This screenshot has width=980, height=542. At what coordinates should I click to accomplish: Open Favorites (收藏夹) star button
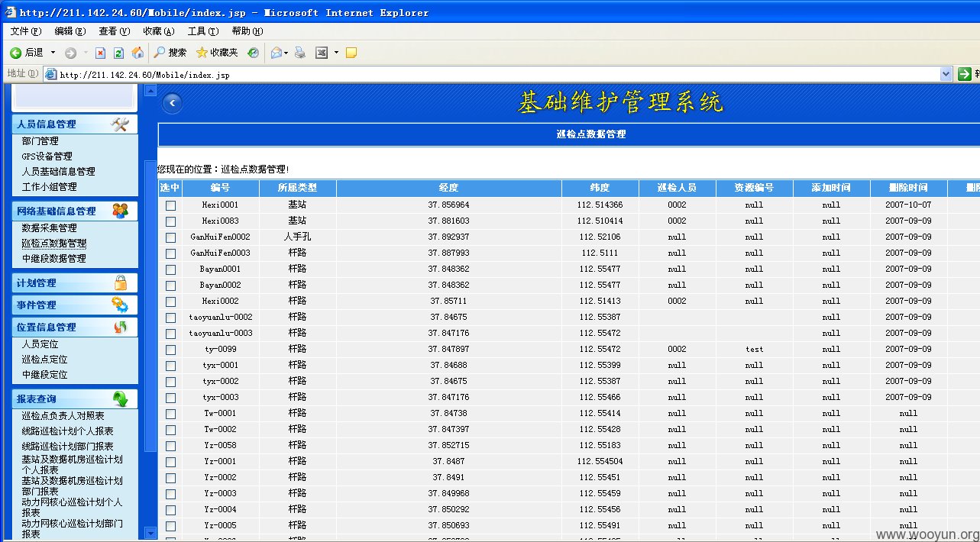pos(217,53)
